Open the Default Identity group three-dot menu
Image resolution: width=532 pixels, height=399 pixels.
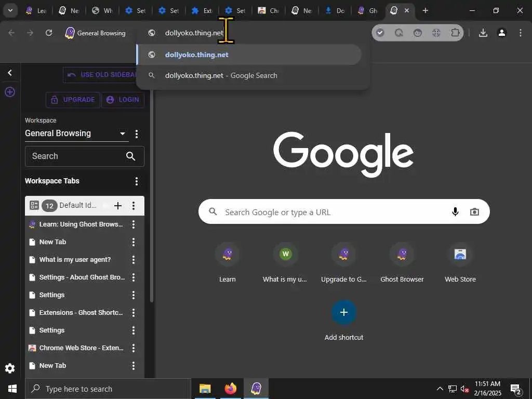click(x=134, y=206)
